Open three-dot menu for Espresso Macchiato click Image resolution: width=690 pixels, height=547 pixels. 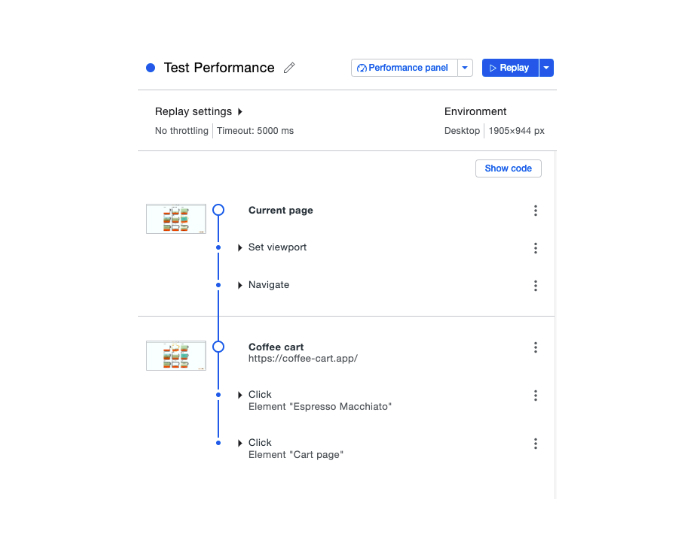click(536, 396)
